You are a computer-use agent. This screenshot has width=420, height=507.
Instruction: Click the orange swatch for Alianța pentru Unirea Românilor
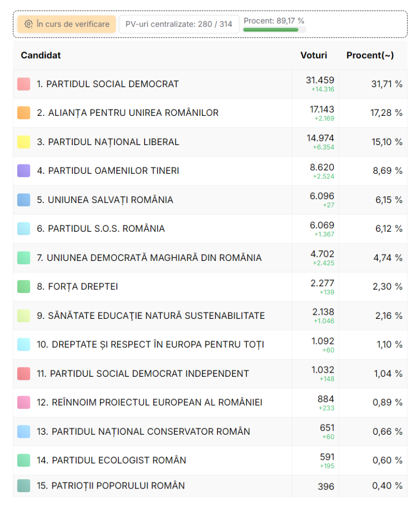tap(24, 113)
